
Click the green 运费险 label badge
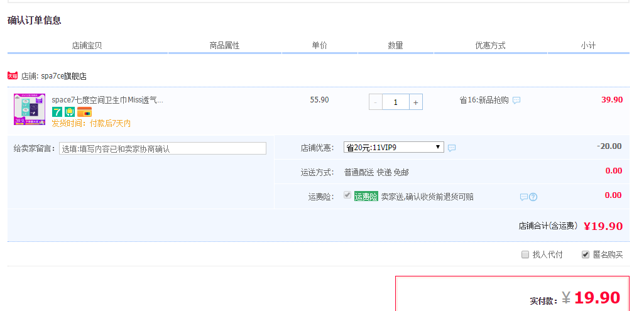(x=366, y=197)
